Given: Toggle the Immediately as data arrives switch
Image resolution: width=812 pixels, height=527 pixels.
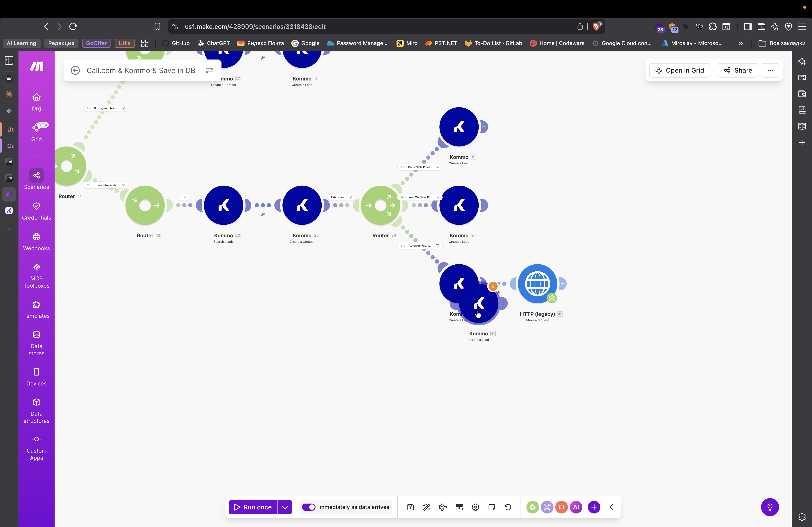Looking at the screenshot, I should click(x=309, y=507).
